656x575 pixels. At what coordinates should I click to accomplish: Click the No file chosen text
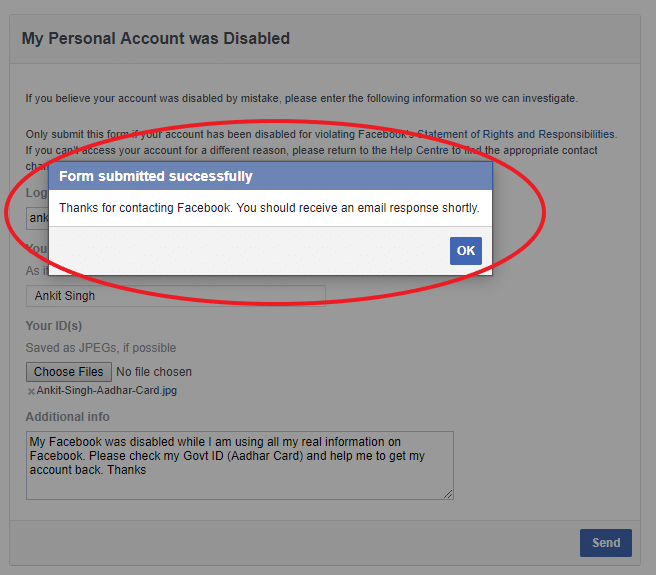pyautogui.click(x=154, y=372)
